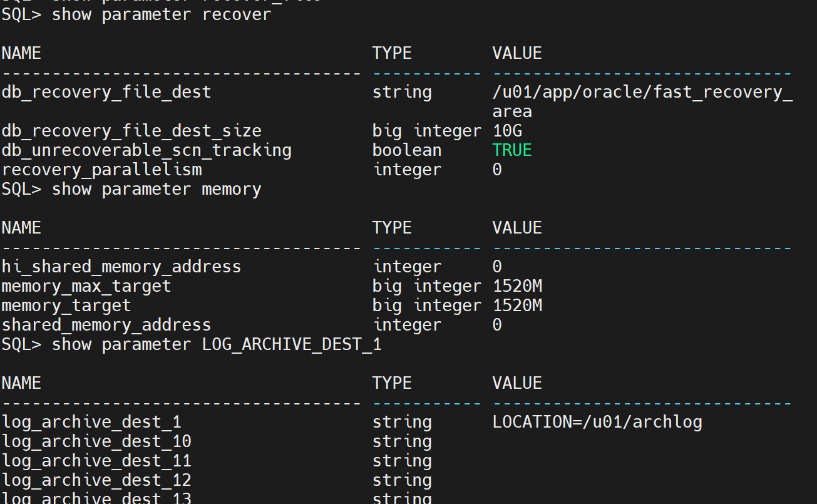Click the 1520M value of memory_target
This screenshot has width=817, height=504.
click(517, 306)
